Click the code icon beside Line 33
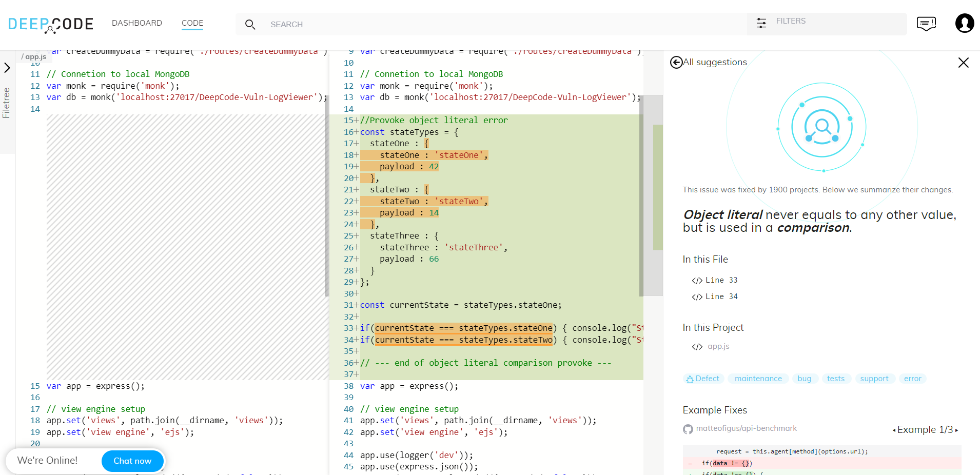Screen dimensions: 980x475 pos(697,281)
